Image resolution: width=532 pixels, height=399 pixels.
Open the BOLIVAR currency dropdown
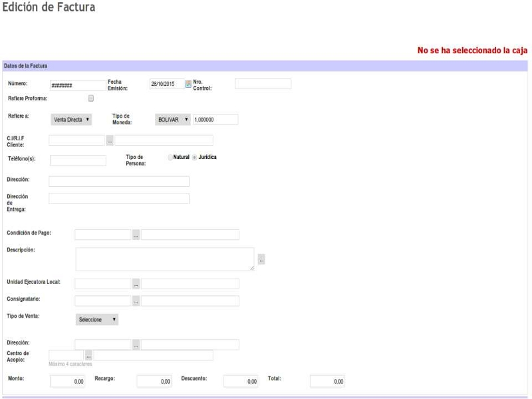pos(173,120)
